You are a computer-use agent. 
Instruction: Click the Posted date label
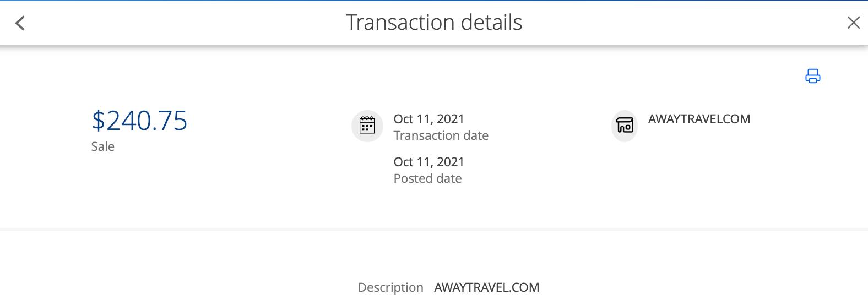point(427,178)
